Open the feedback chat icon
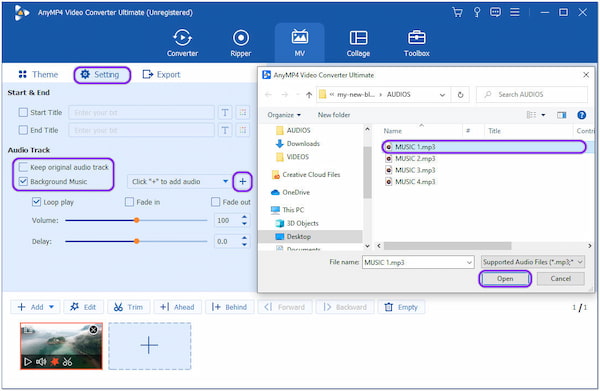Viewport: 600px width, 391px height. (496, 13)
